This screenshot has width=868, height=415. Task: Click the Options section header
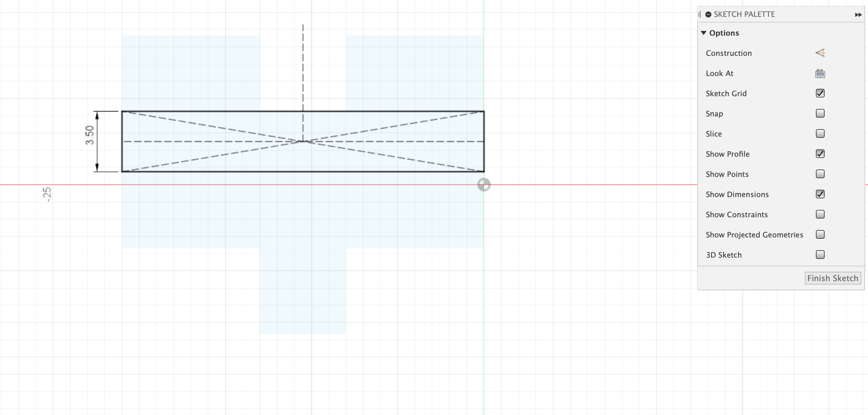click(724, 33)
